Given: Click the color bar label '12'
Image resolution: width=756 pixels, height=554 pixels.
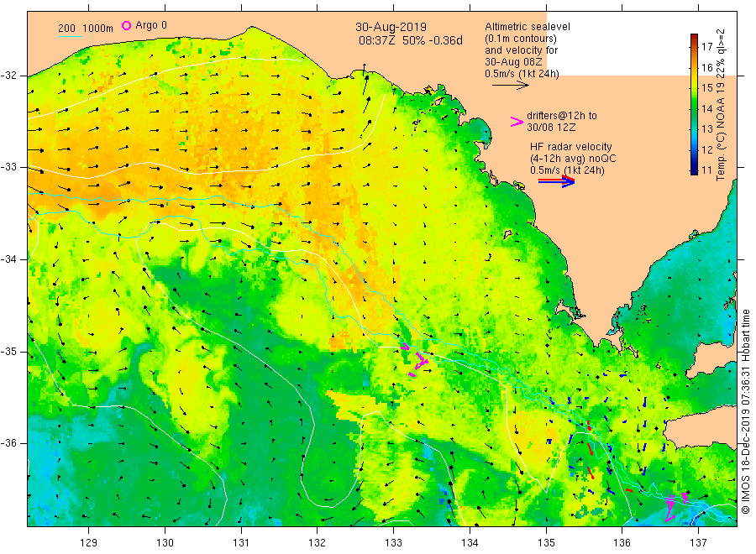Looking at the screenshot, I should point(706,149).
